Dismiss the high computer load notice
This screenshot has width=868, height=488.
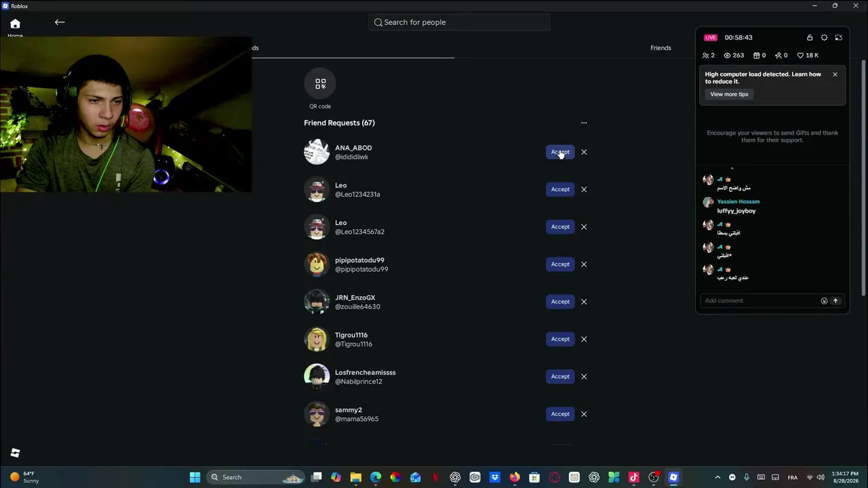click(x=835, y=75)
